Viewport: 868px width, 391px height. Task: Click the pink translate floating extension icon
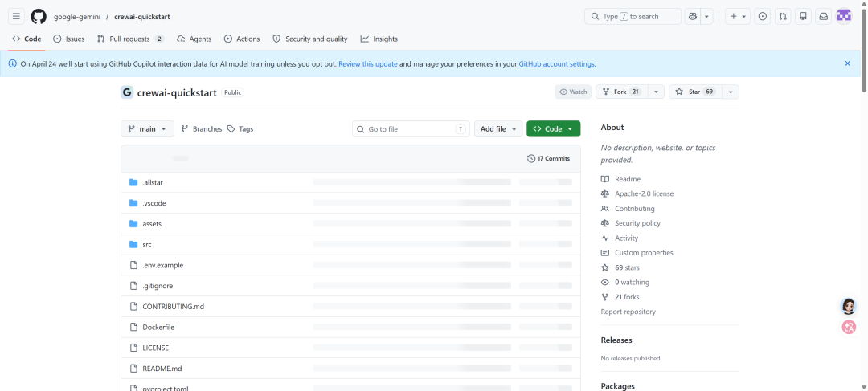pos(849,327)
